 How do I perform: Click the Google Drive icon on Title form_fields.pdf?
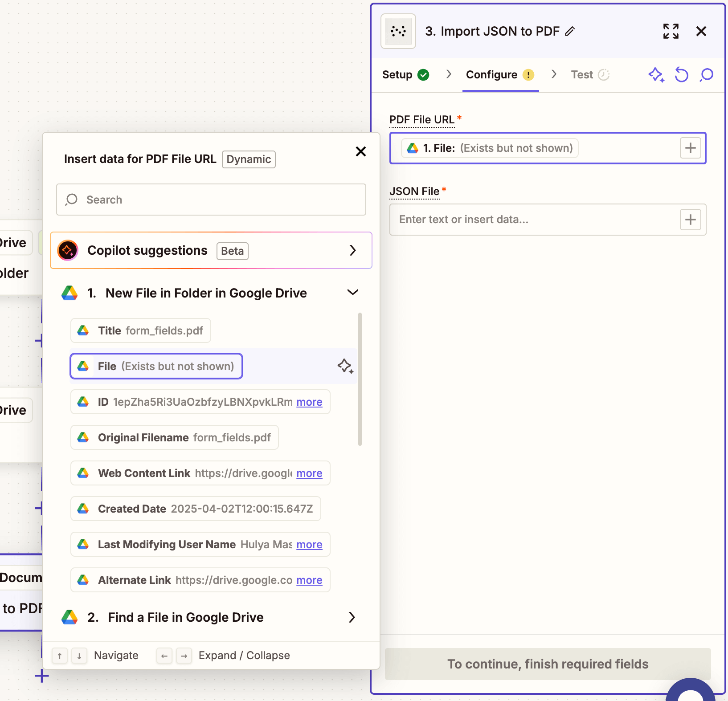pyautogui.click(x=84, y=330)
